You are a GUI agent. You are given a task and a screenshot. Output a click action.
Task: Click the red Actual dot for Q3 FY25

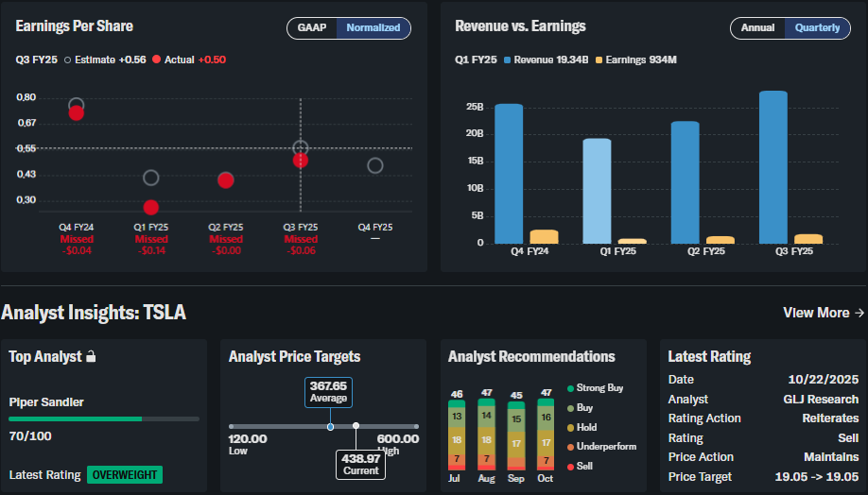point(301,161)
